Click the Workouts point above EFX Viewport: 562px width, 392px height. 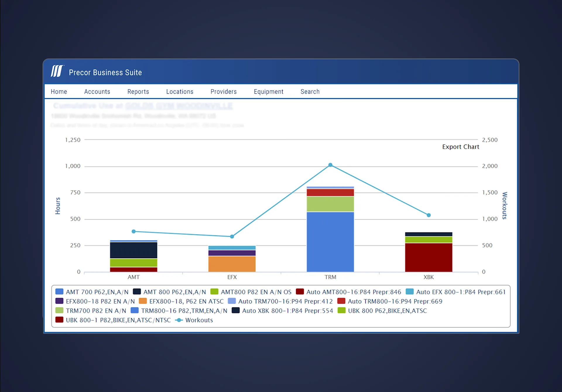pyautogui.click(x=232, y=236)
